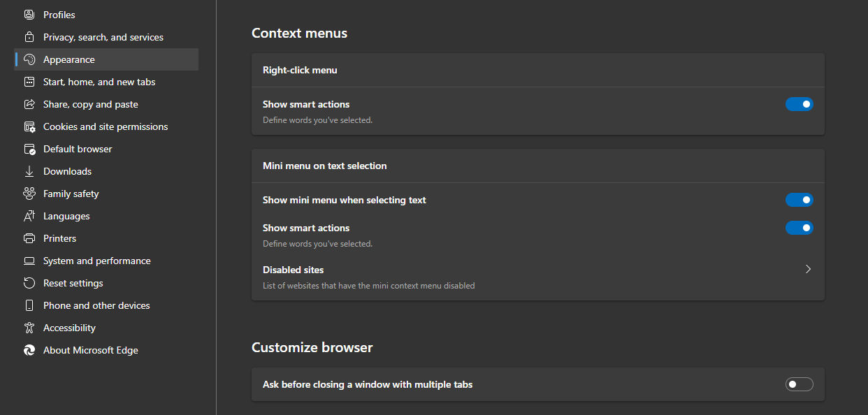Click the Printers icon in sidebar
Image resolution: width=868 pixels, height=415 pixels.
29,238
